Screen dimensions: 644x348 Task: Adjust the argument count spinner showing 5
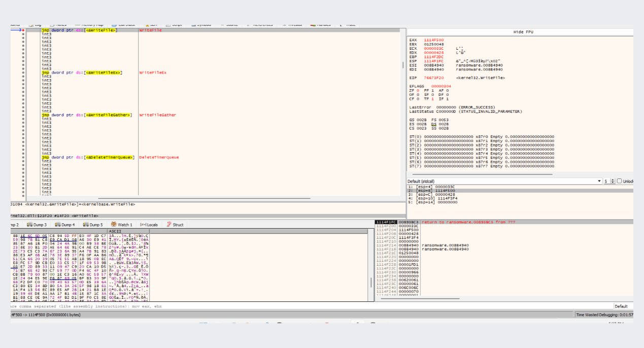click(609, 181)
